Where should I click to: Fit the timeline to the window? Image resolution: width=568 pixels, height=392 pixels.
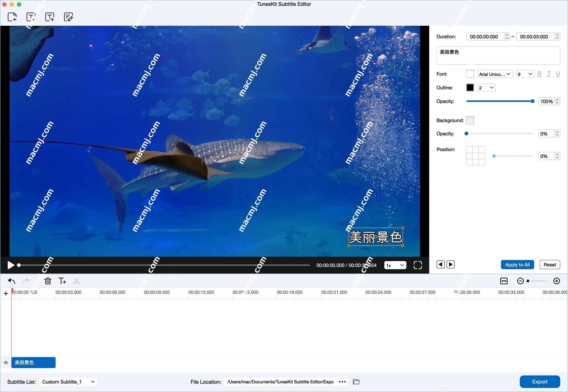pyautogui.click(x=504, y=281)
